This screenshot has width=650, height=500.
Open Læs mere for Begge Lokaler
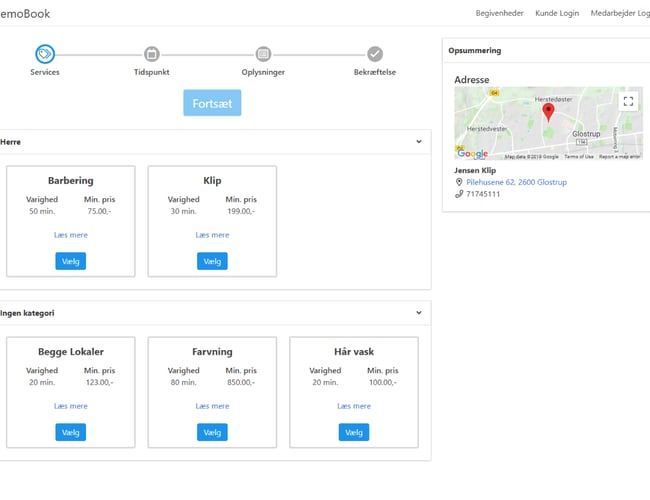(70, 406)
